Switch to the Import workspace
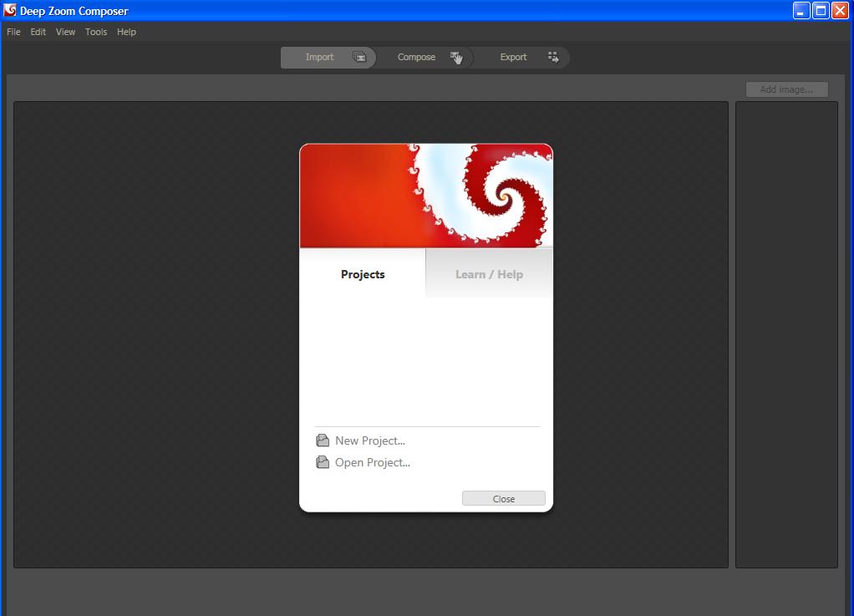This screenshot has height=616, width=854. click(x=328, y=57)
